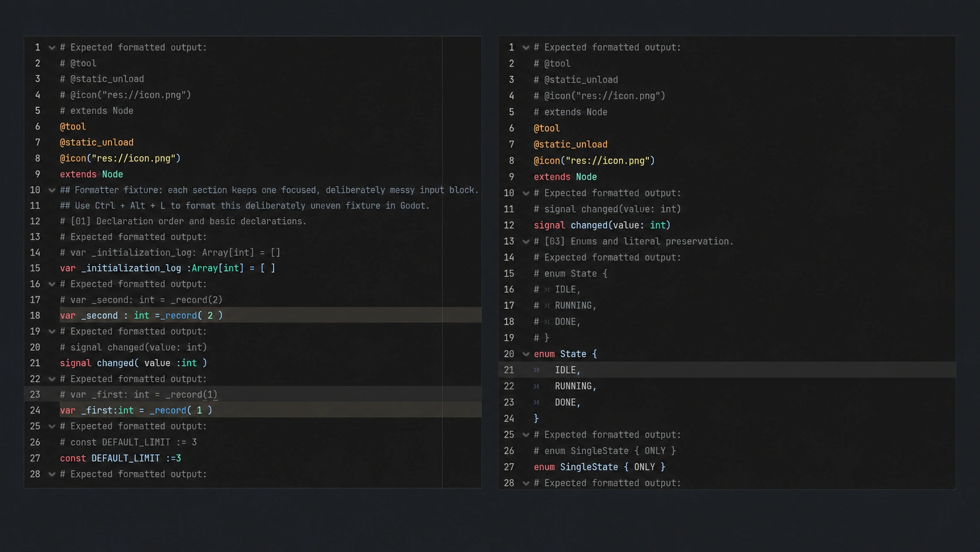Image resolution: width=980 pixels, height=552 pixels.
Task: Click the 'var _second : int =_record( 2 )' line
Action: click(x=141, y=316)
